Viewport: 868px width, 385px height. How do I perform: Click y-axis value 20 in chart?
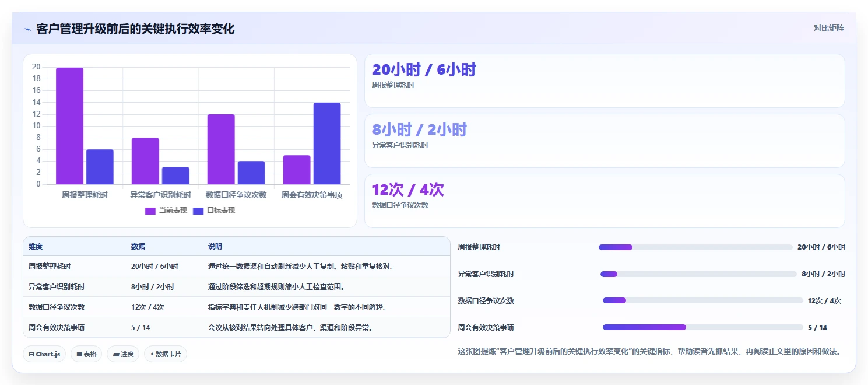coord(36,67)
